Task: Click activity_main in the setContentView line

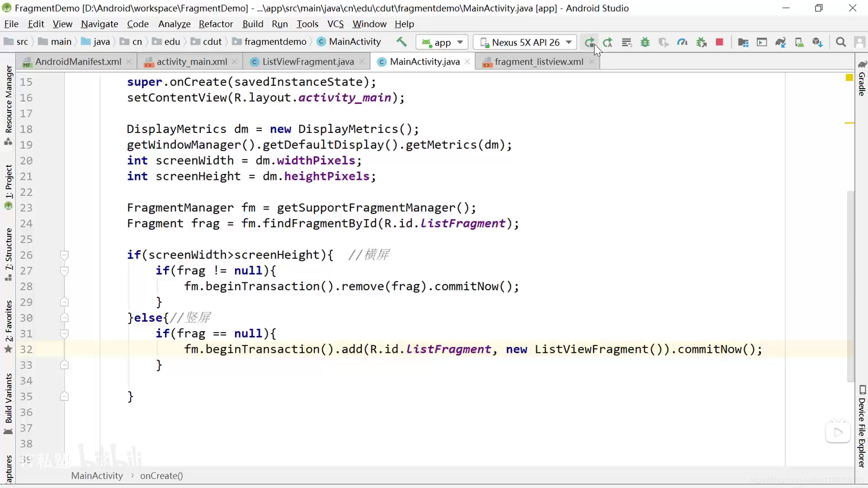Action: (344, 98)
